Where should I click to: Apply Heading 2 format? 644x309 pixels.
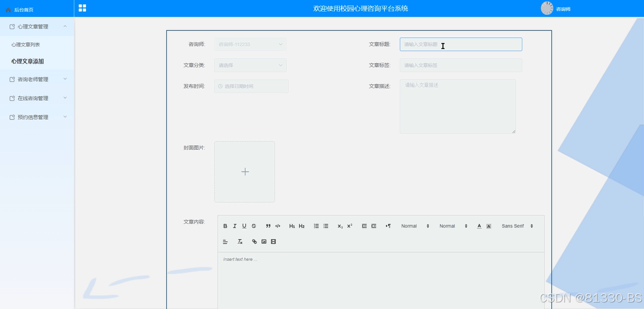301,226
